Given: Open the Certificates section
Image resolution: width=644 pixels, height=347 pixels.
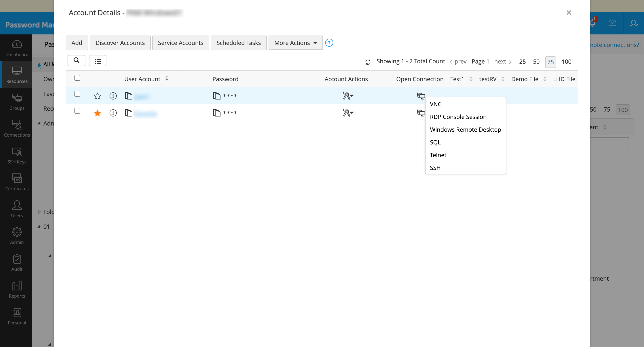Looking at the screenshot, I should pyautogui.click(x=17, y=182).
